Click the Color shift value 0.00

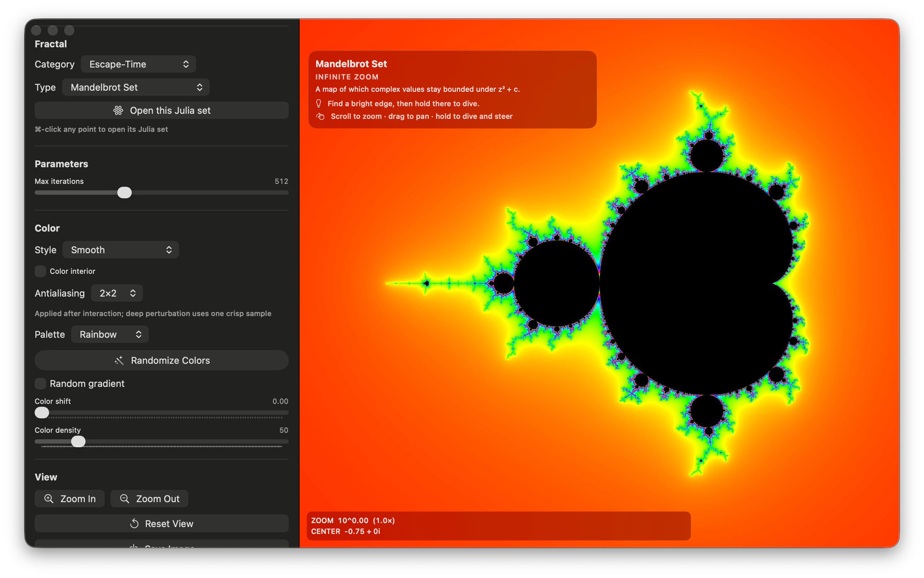[x=280, y=401]
